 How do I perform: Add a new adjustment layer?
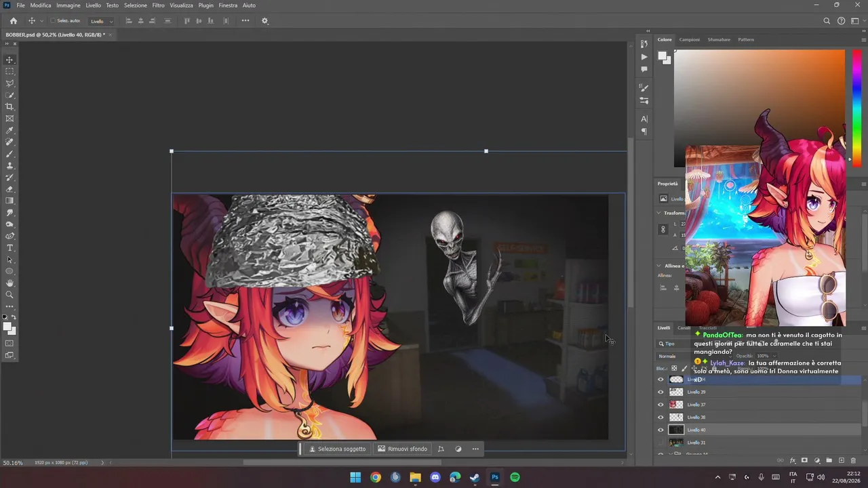coord(816,461)
